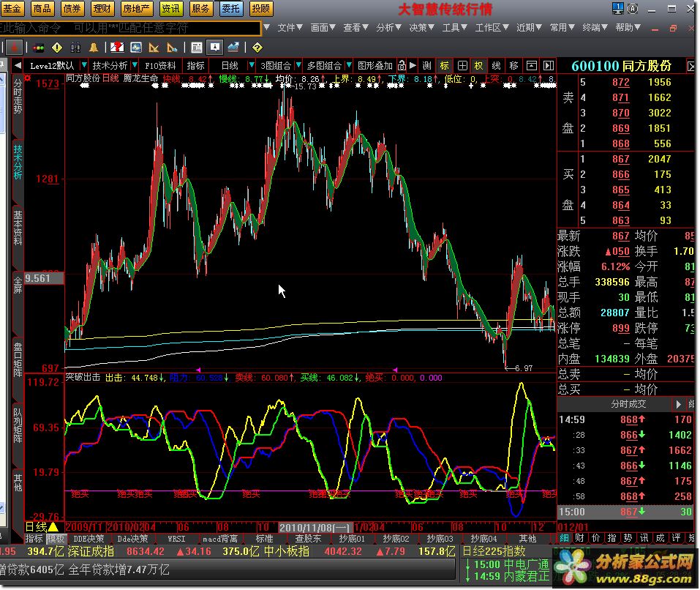Click the skip-to-end bar icon
This screenshot has height=590, width=700.
(x=549, y=66)
